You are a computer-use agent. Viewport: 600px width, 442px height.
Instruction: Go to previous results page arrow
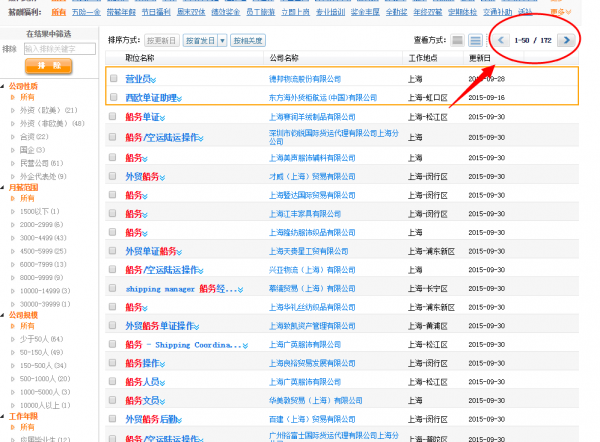coord(501,40)
